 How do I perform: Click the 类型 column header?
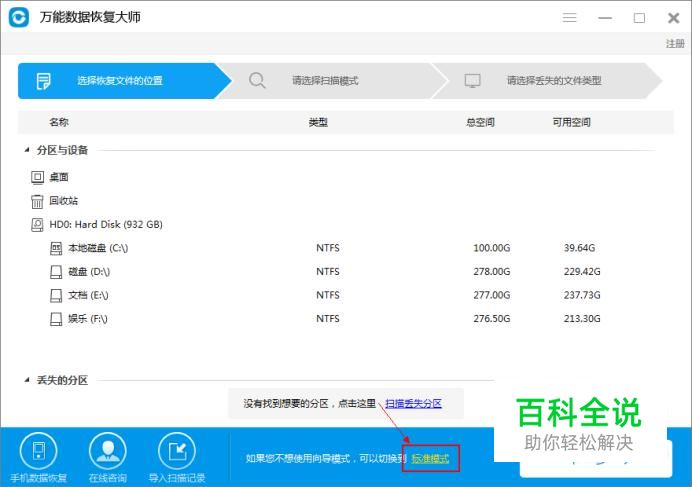(318, 122)
